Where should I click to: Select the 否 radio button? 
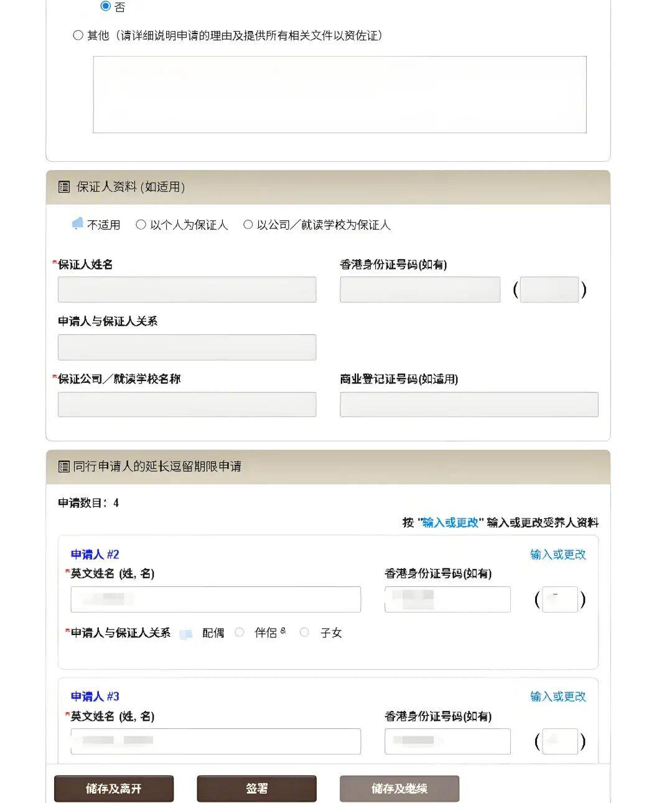[x=106, y=6]
